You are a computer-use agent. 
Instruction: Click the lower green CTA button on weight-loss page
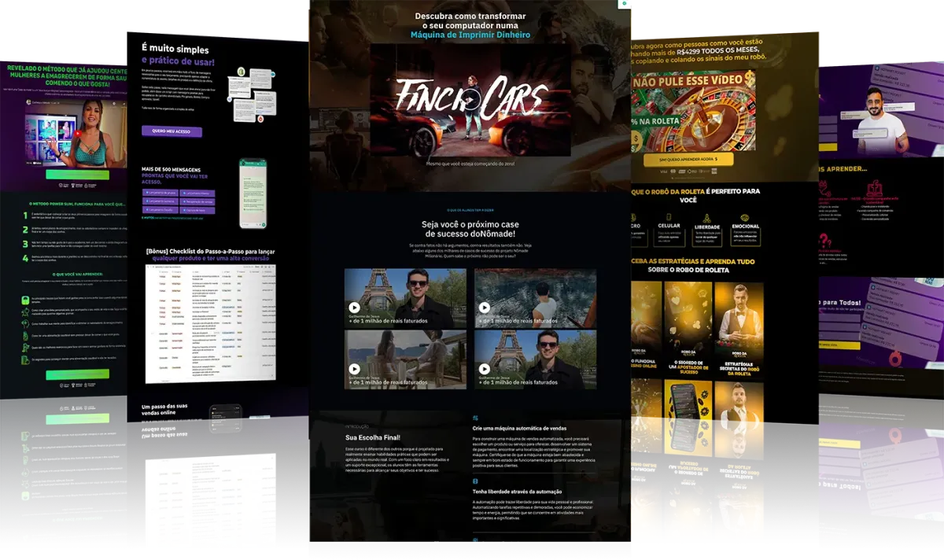point(77,374)
